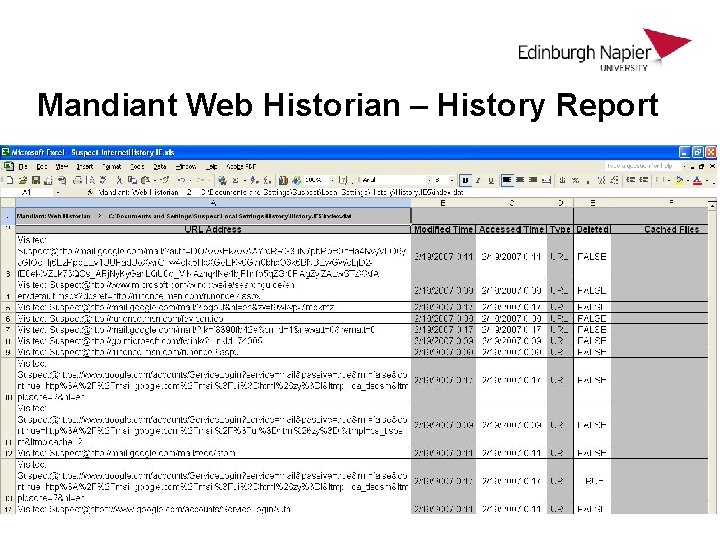Open the Edit menu
Image resolution: width=720 pixels, height=540 pixels.
(42, 167)
